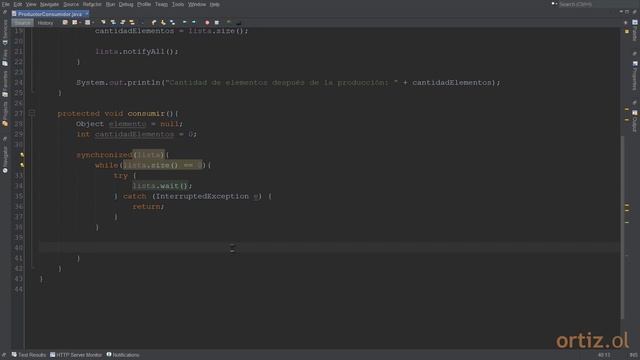This screenshot has width=640, height=360.
Task: Open the Projects side panel
Action: [x=5, y=114]
